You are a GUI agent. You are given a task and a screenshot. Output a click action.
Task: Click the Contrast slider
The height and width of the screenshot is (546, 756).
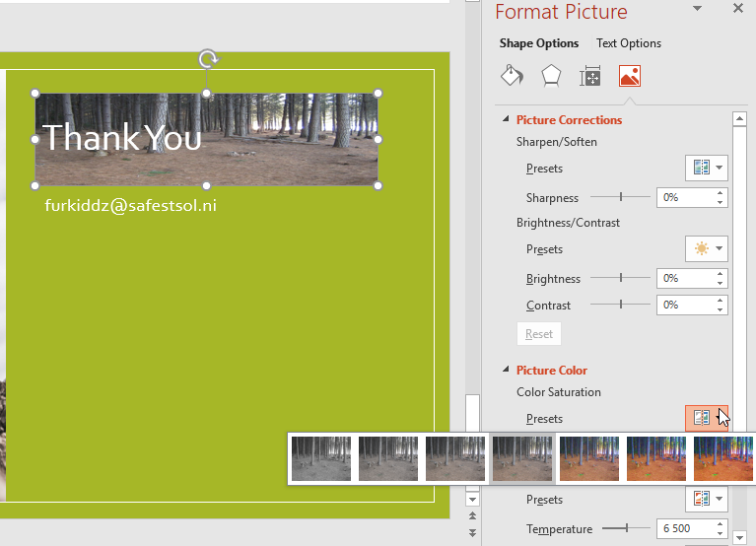coord(621,305)
